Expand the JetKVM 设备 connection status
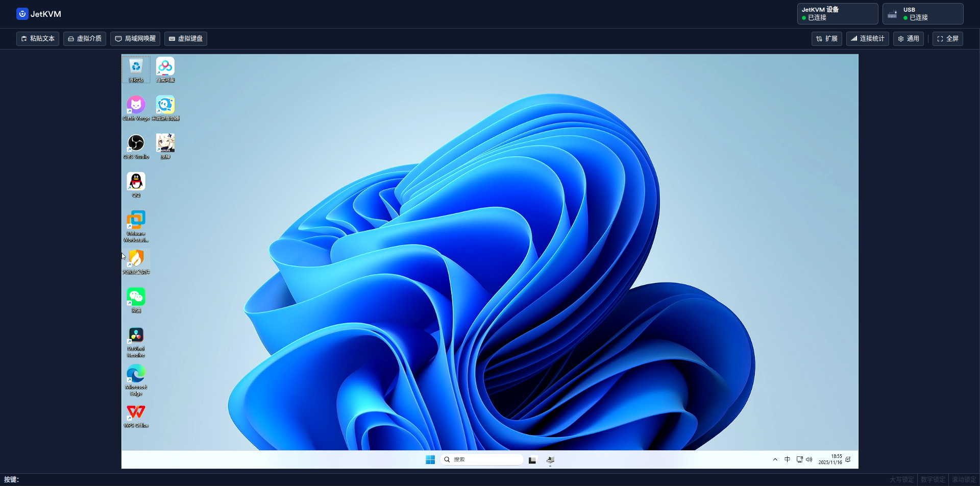Screen dimensions: 980x486 pyautogui.click(x=837, y=14)
